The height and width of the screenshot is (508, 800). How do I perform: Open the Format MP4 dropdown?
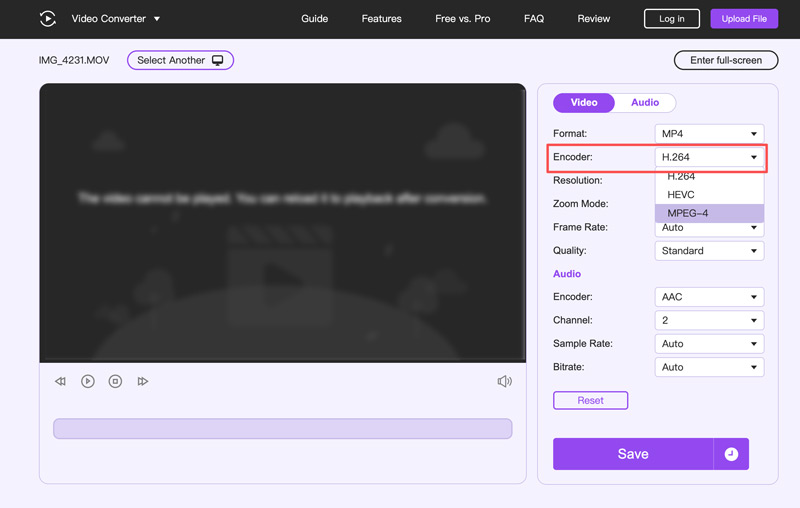point(709,134)
